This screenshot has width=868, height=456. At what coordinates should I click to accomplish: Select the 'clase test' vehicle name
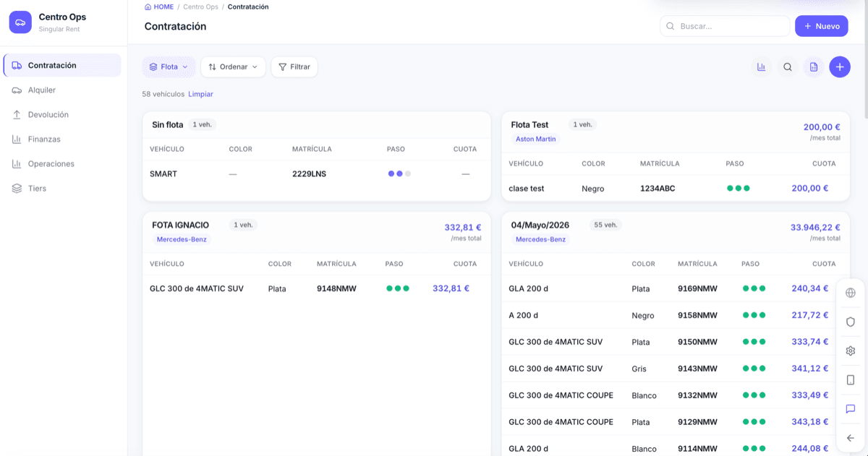tap(527, 189)
